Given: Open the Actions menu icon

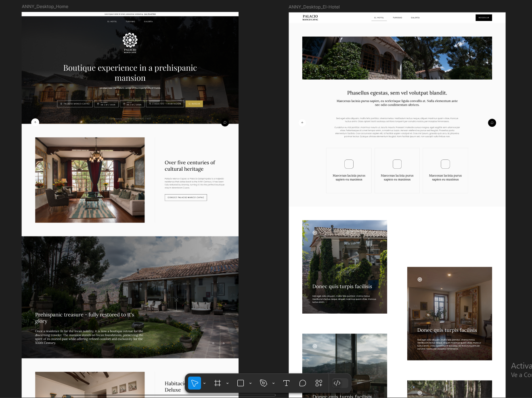Looking at the screenshot, I should [x=319, y=383].
